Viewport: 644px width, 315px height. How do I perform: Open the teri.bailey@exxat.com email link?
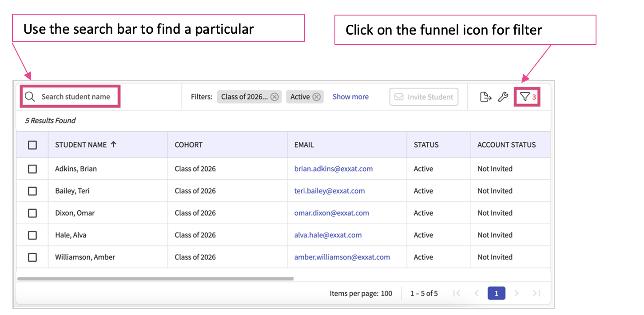pos(329,191)
